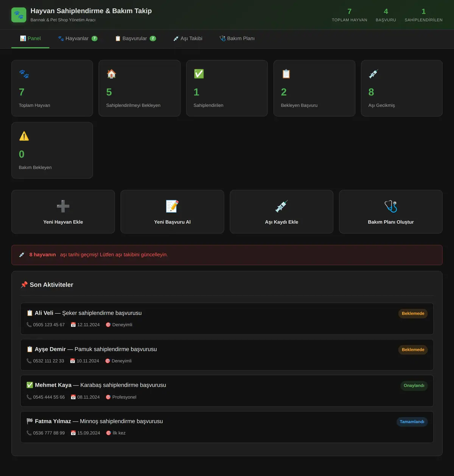Click the checkmark icon on Sahiplendirilen card

tap(199, 74)
